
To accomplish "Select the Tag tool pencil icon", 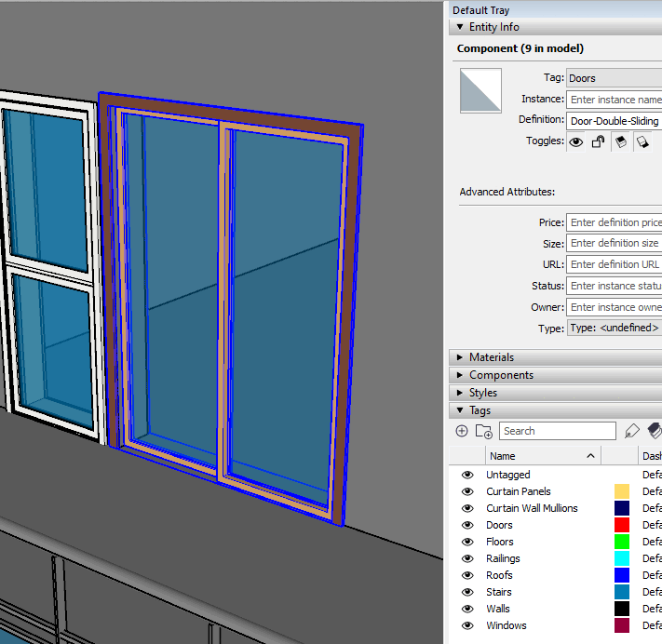I will 632,431.
